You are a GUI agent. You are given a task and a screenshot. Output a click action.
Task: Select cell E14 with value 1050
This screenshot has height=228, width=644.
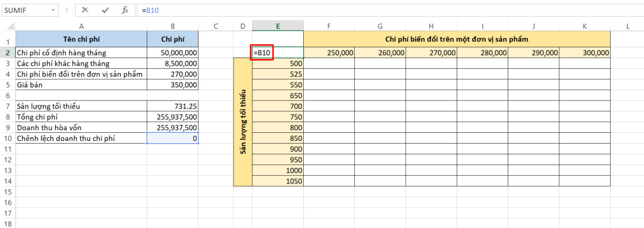(278, 181)
